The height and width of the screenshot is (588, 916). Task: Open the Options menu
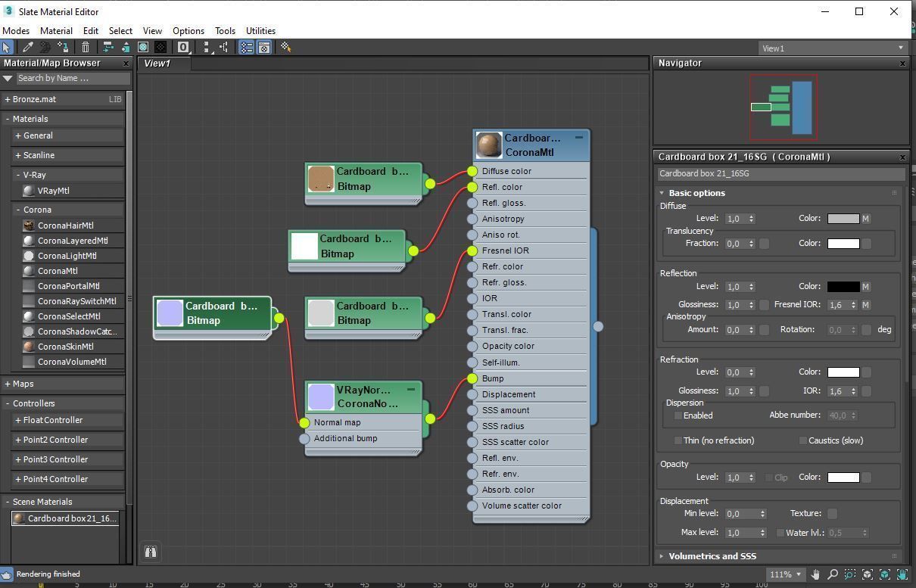point(188,31)
